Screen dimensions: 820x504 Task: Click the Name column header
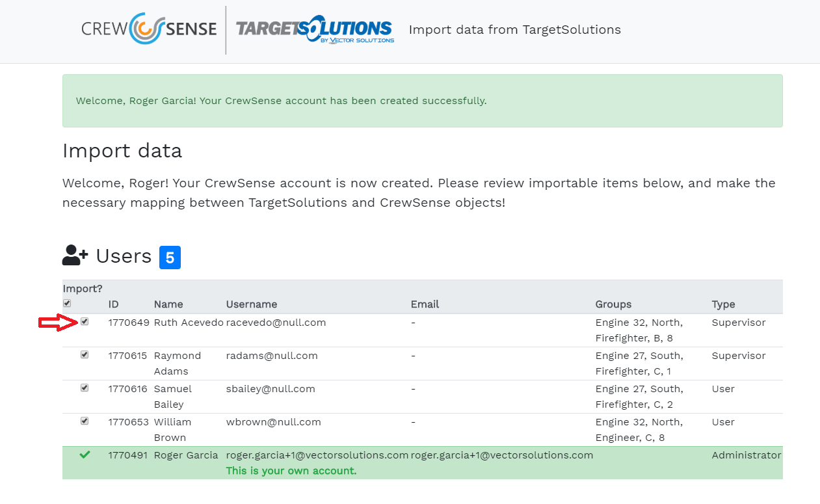click(x=168, y=304)
